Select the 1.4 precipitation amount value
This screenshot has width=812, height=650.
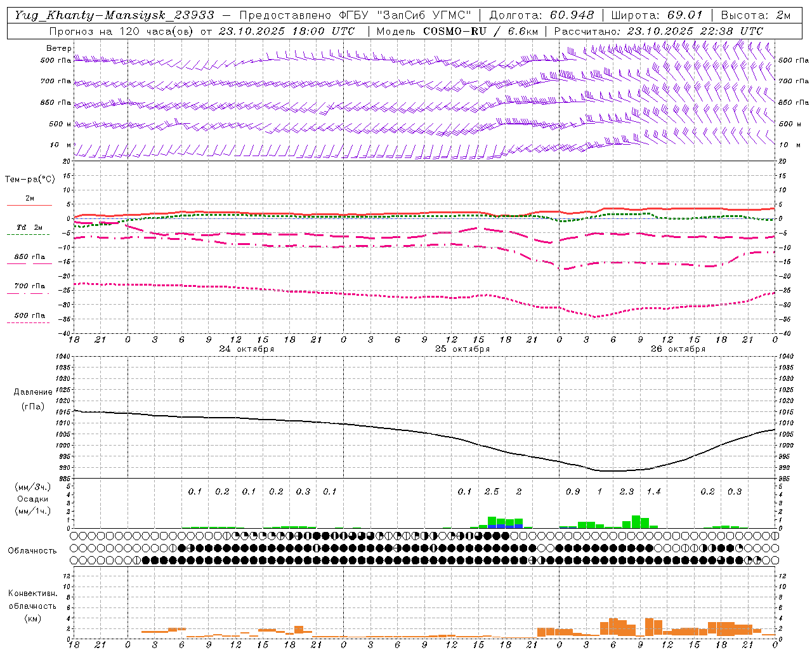pos(653,492)
